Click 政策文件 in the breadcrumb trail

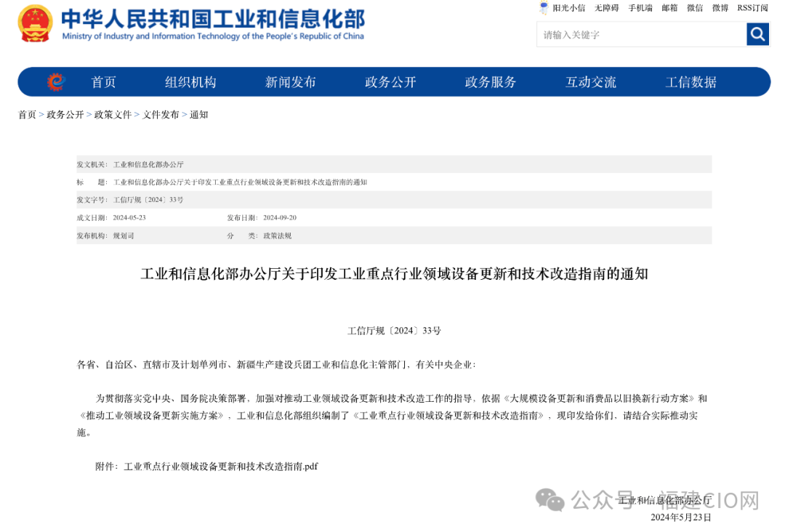[113, 115]
